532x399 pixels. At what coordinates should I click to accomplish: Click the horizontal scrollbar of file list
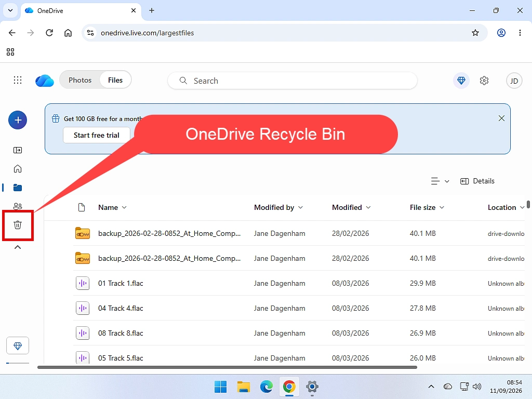(228, 367)
